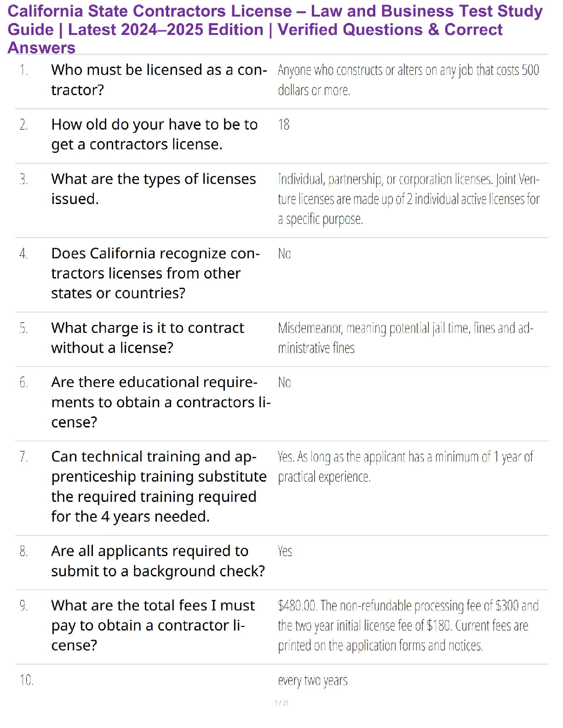Select question 7 about technical and apprenticeship training
The width and height of the screenshot is (563, 728).
159,486
